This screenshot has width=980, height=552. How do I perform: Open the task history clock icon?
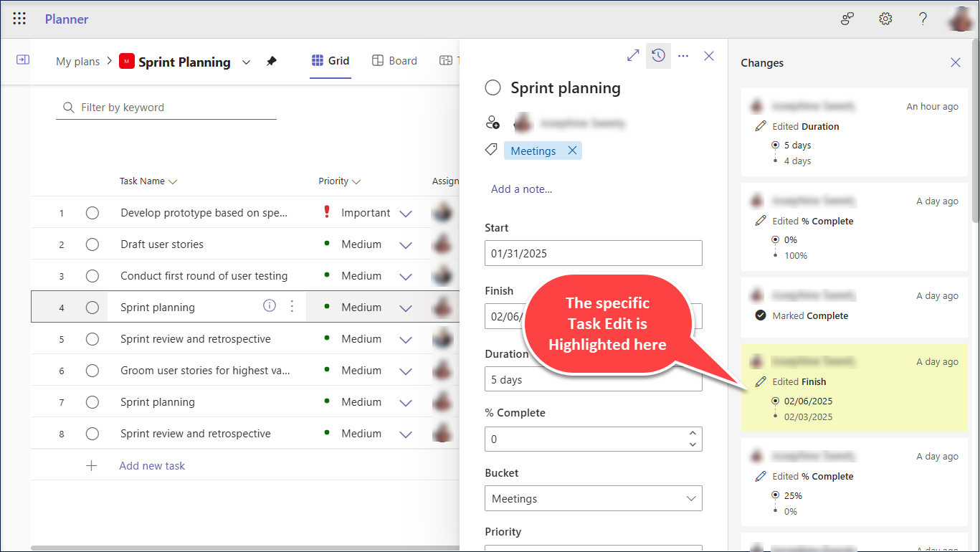click(658, 56)
